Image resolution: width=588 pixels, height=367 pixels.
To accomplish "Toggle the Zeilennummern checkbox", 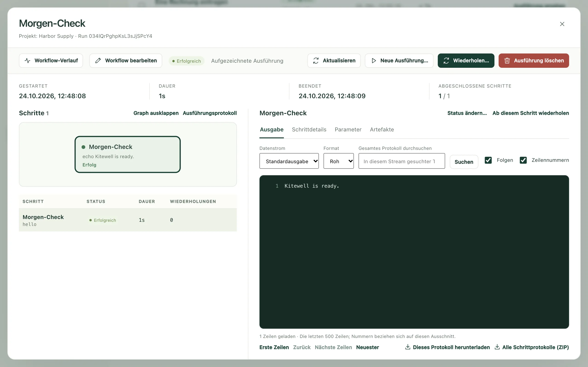I will click(523, 160).
